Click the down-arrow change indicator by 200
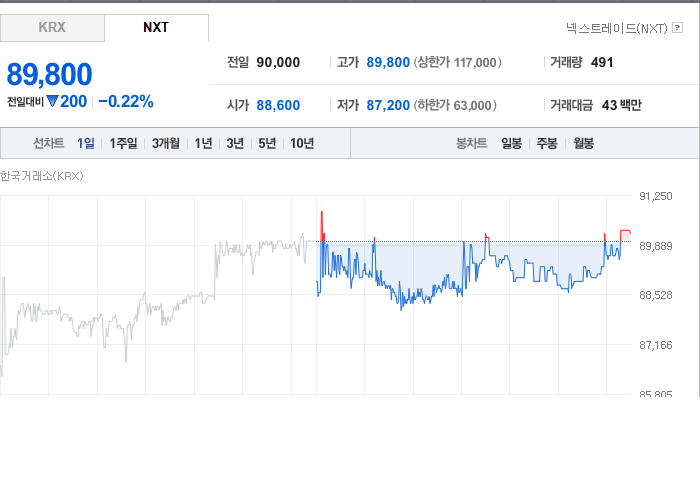 tap(53, 102)
